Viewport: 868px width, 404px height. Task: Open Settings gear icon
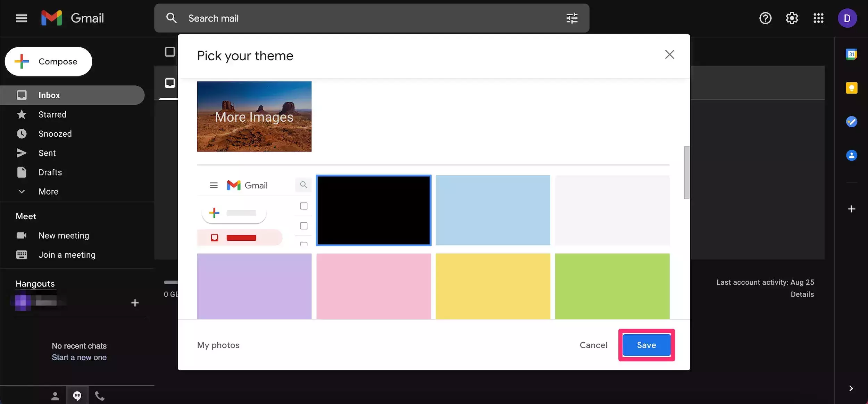tap(792, 18)
